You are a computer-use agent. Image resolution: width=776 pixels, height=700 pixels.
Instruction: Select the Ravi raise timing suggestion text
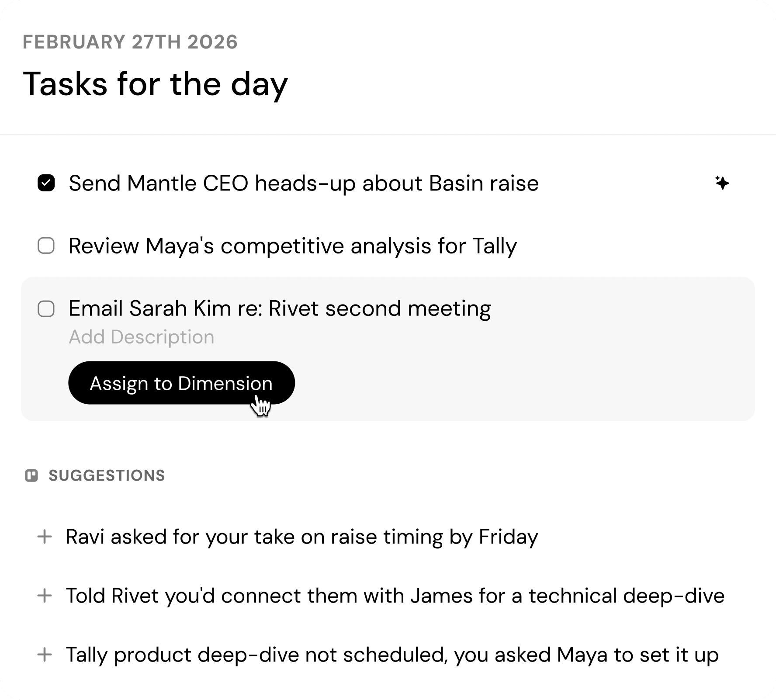(x=301, y=537)
